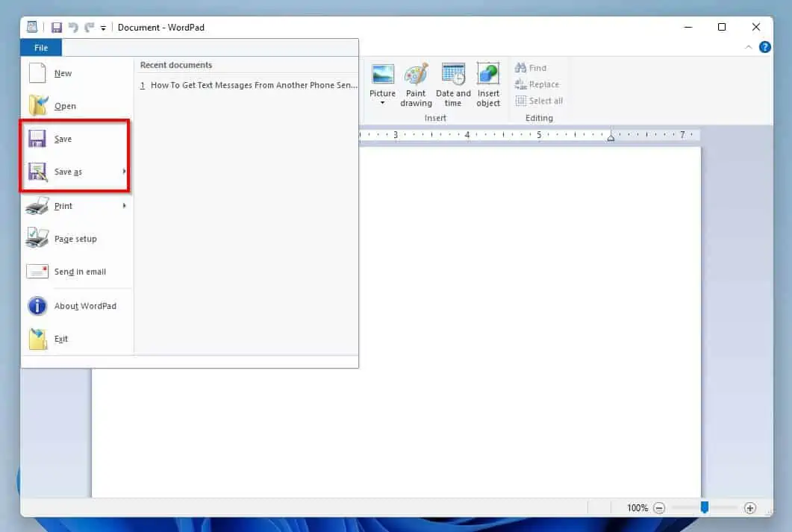Click the Undo arrow in title bar
The image size is (792, 532).
73,28
